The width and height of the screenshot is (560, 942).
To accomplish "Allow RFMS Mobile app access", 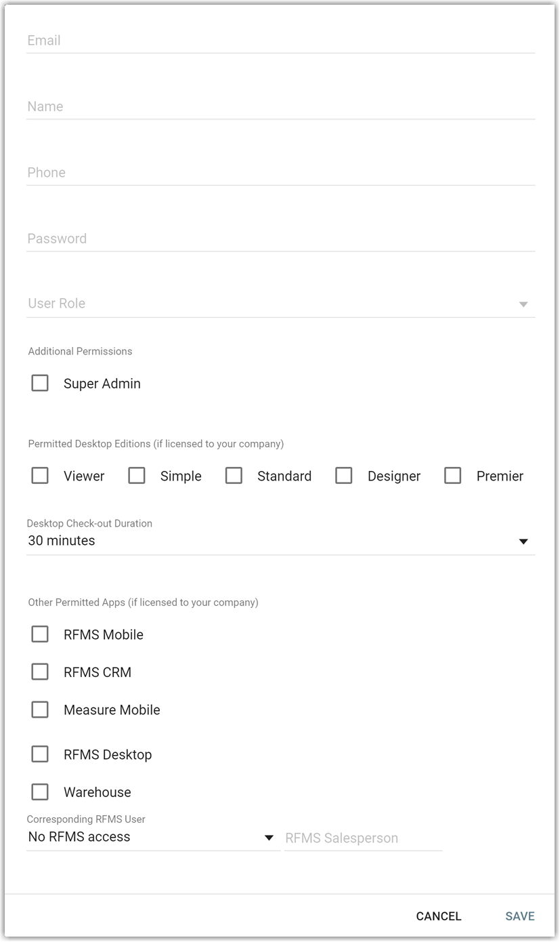I will click(40, 635).
